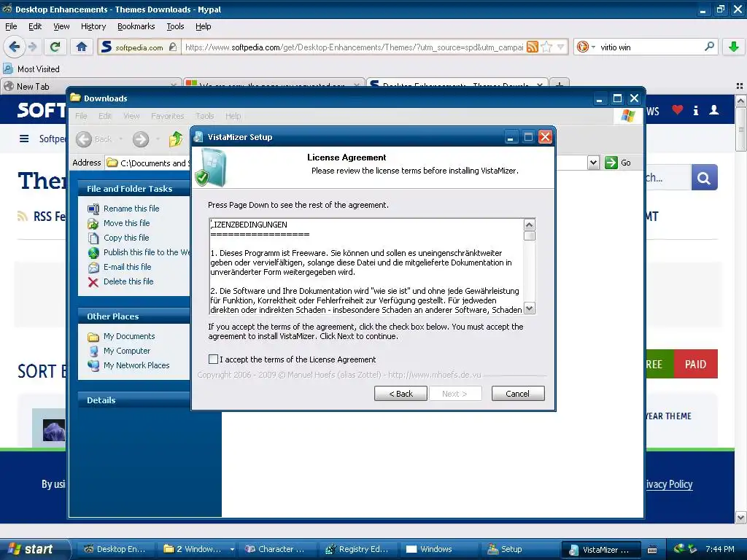The width and height of the screenshot is (747, 560).
Task: Open the Bookmarks menu
Action: pos(136,26)
